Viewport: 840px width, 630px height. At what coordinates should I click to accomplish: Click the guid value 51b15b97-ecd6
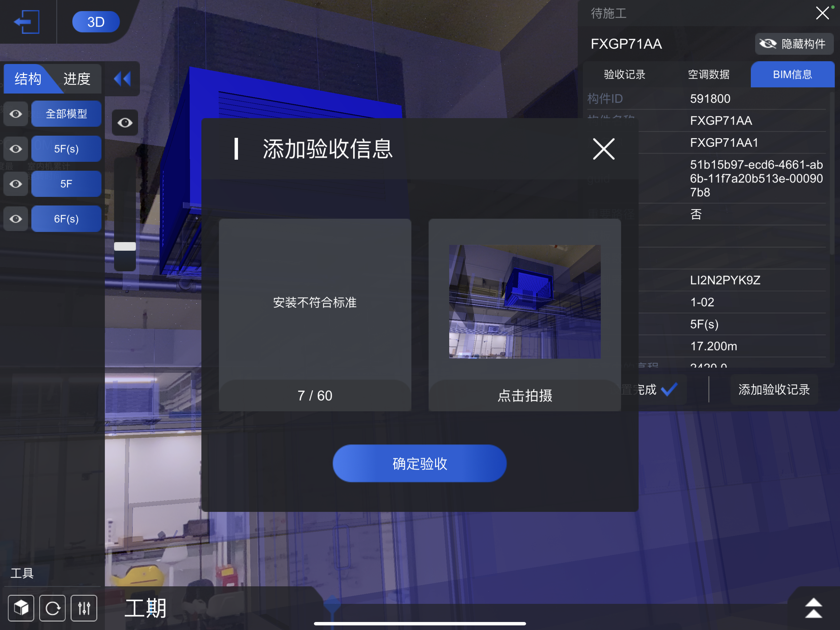(756, 178)
